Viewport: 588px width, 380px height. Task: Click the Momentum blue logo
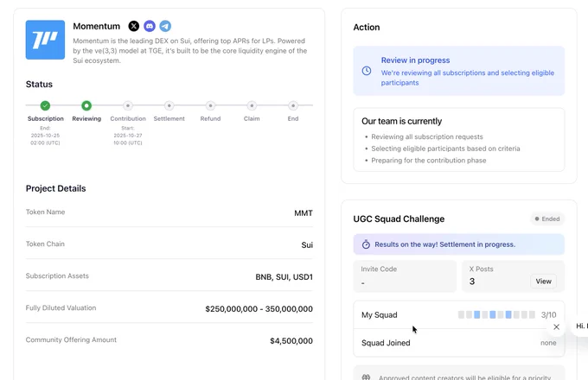pyautogui.click(x=45, y=40)
